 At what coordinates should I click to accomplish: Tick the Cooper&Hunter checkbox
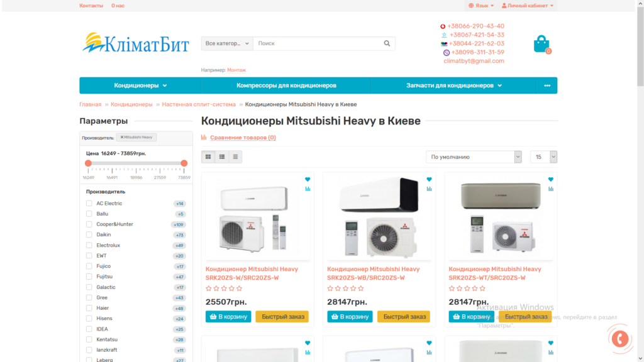point(89,224)
